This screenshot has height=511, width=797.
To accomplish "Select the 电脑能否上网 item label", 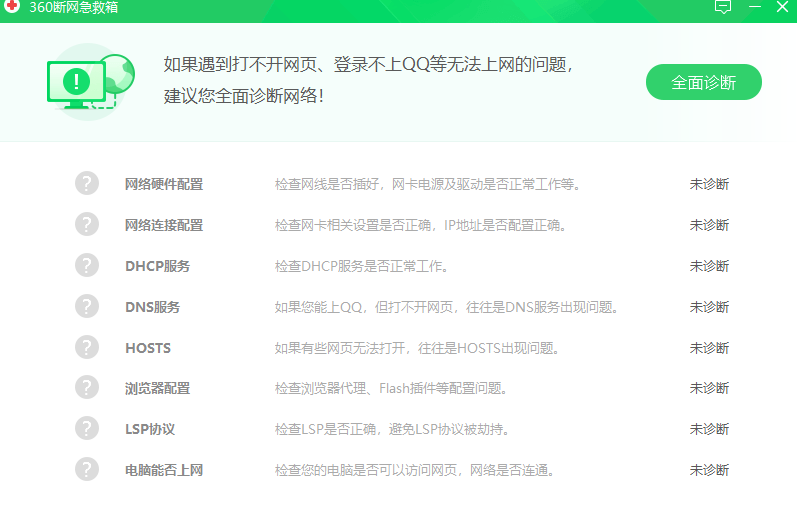I will coord(164,470).
